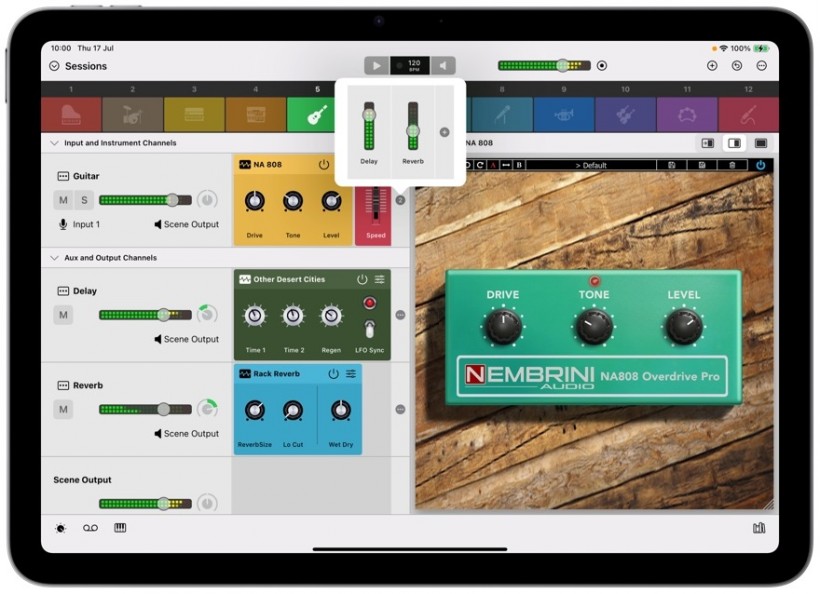
Task: Collapse Input and Instrument Channels section
Action: [54, 143]
